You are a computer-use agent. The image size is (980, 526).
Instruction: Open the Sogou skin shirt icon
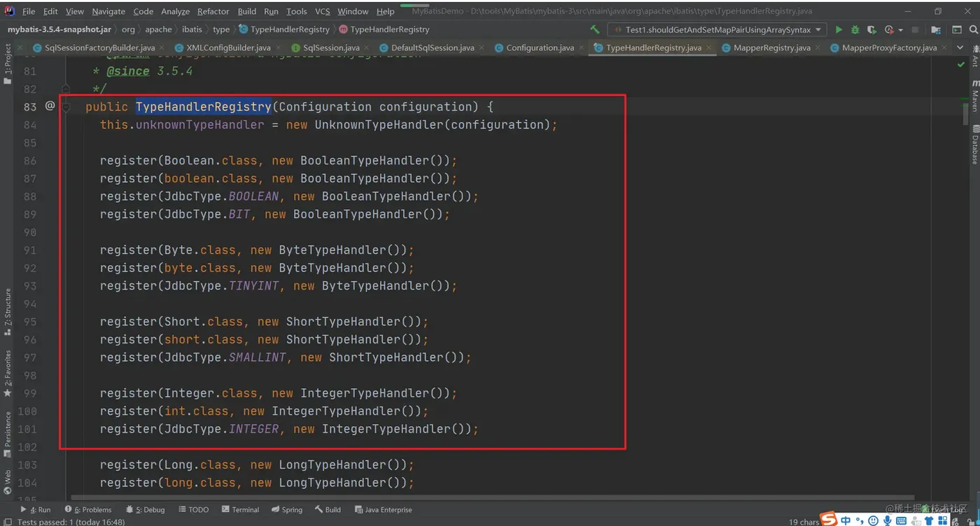point(930,520)
